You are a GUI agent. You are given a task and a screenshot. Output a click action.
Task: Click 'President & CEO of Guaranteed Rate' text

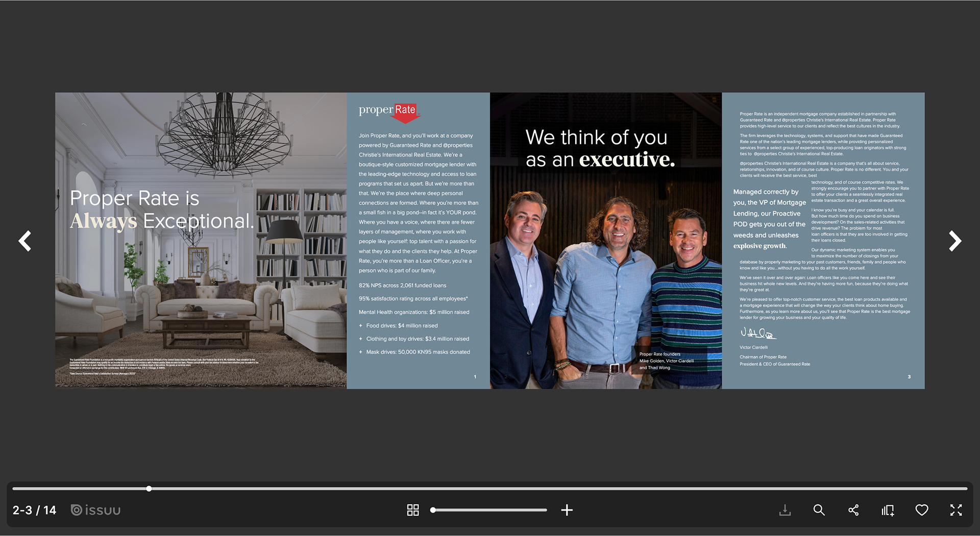pyautogui.click(x=775, y=364)
